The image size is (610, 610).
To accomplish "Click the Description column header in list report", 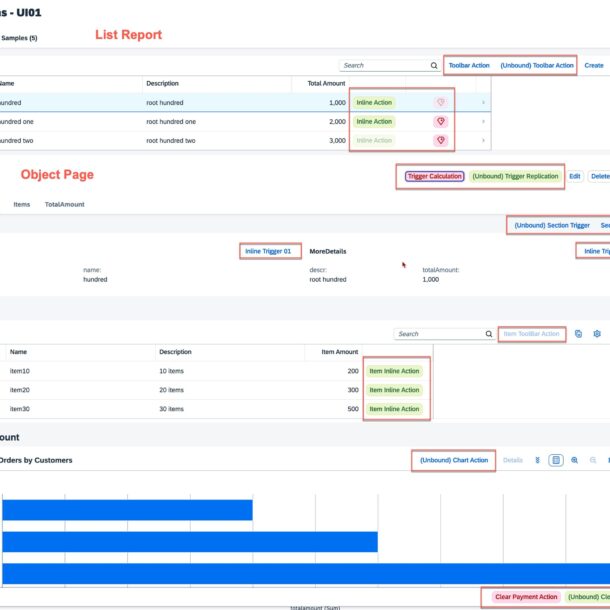I will 162,83.
